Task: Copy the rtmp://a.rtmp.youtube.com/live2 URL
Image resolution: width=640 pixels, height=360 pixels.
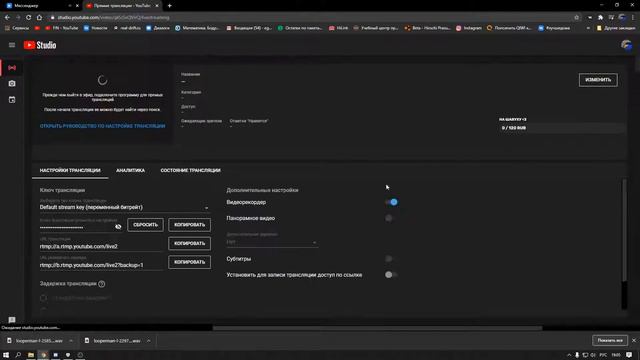Action: [189, 243]
